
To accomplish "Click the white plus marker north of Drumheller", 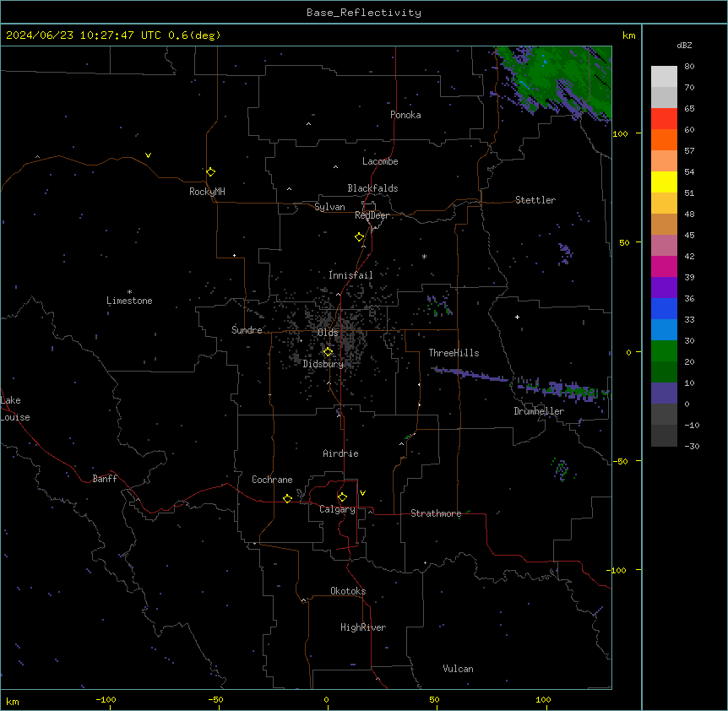I will click(517, 317).
